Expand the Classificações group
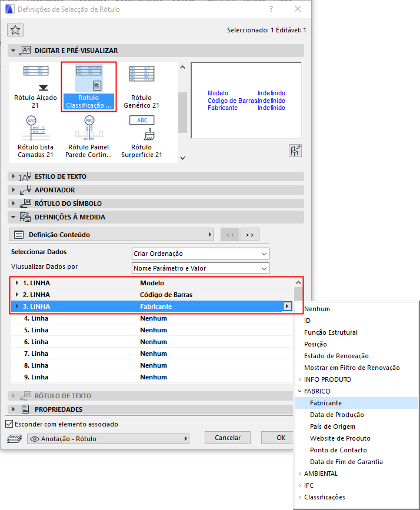 click(299, 497)
